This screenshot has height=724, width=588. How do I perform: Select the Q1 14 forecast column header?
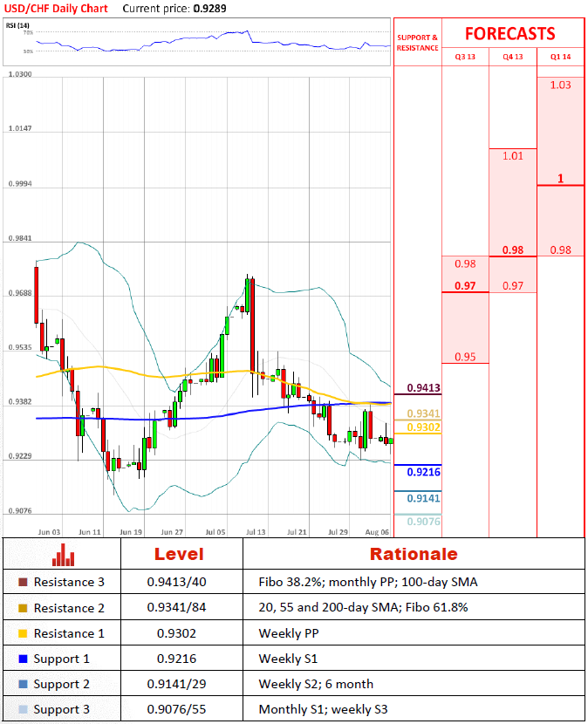560,57
